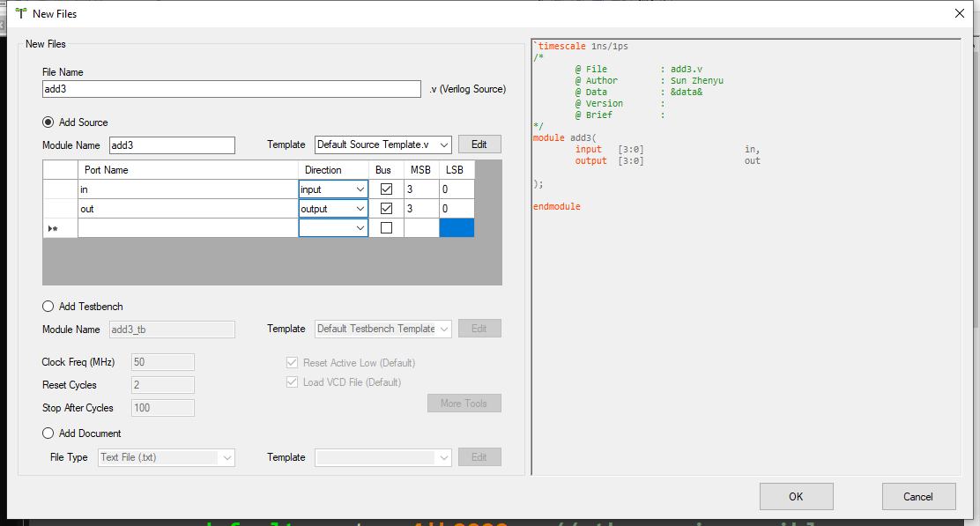Click the '@ Data' line with &data& in preview

tap(639, 92)
